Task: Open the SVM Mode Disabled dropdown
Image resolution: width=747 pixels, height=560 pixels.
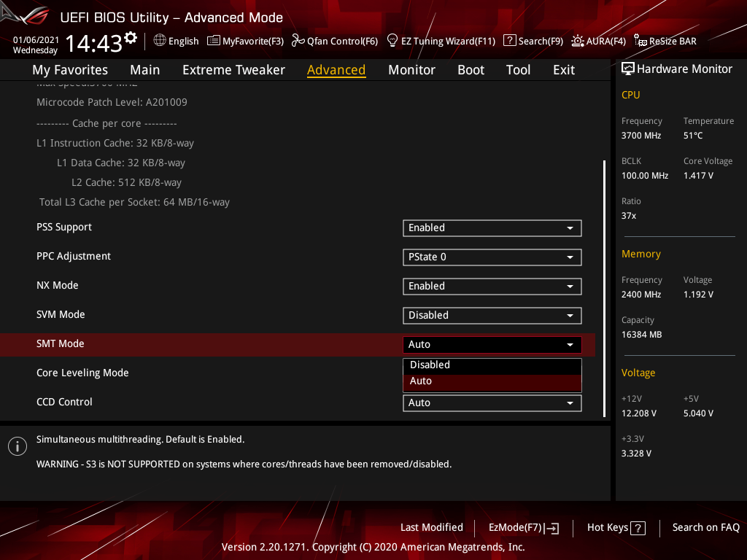Action: pos(492,315)
